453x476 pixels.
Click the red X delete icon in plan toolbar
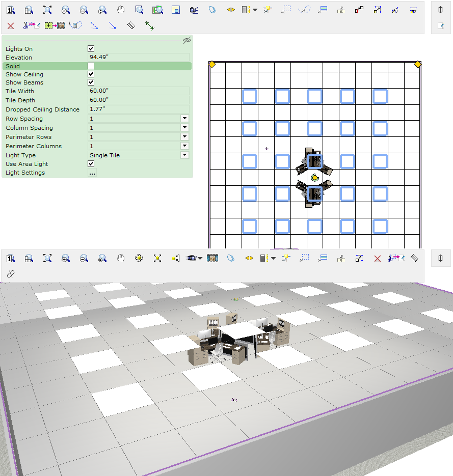(11, 26)
